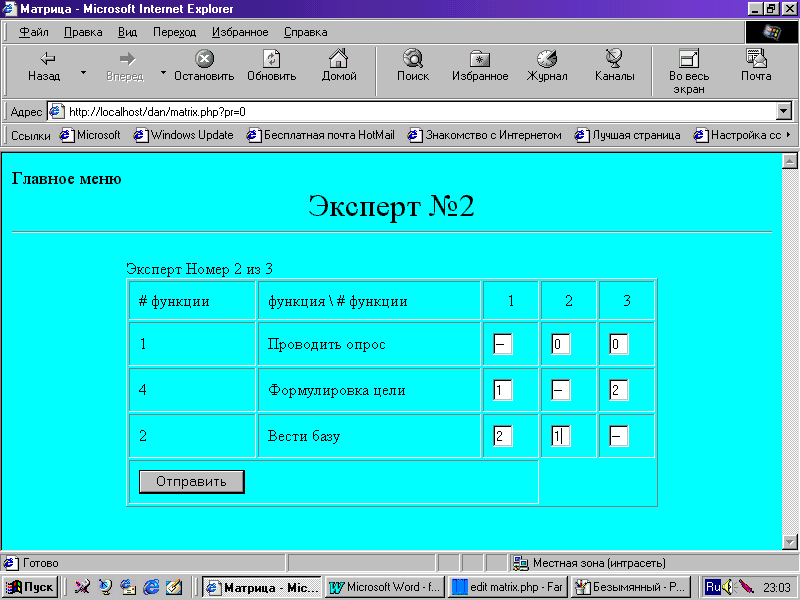Screen dimensions: 800x600
Task: Refresh the page with Обновить
Action: 271,67
